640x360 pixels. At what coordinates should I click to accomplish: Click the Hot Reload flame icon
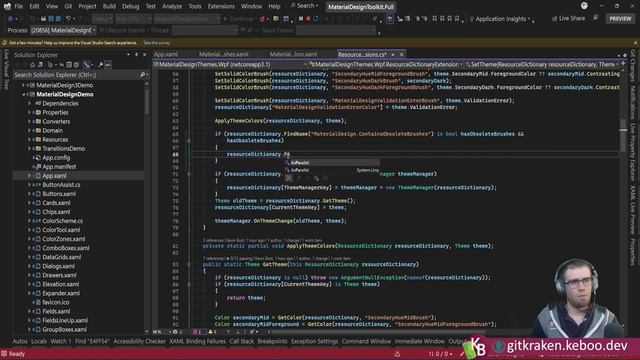click(262, 19)
